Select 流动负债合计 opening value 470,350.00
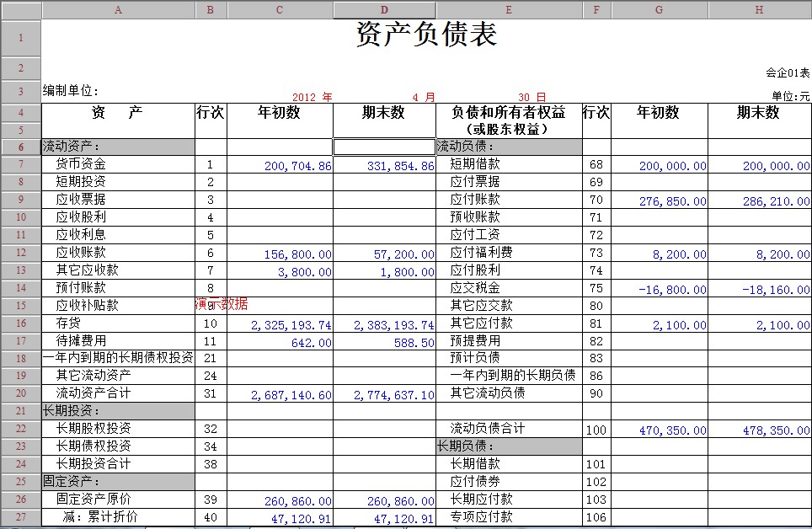Screen dimensions: 812x529 [673, 430]
